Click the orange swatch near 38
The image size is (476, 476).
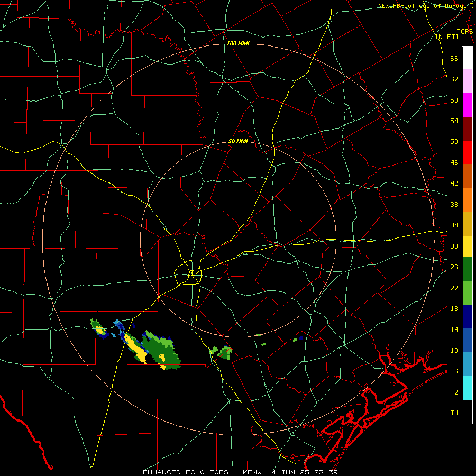tap(467, 200)
